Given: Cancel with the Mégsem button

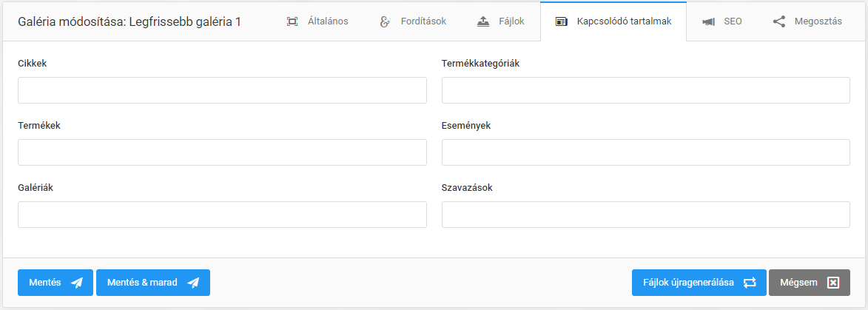Looking at the screenshot, I should pos(810,283).
